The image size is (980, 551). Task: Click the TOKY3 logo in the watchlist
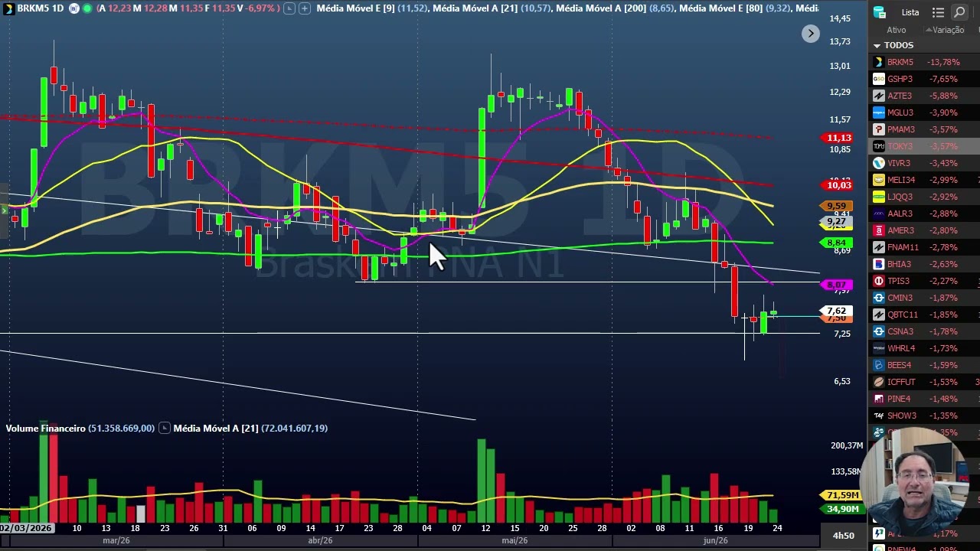879,146
